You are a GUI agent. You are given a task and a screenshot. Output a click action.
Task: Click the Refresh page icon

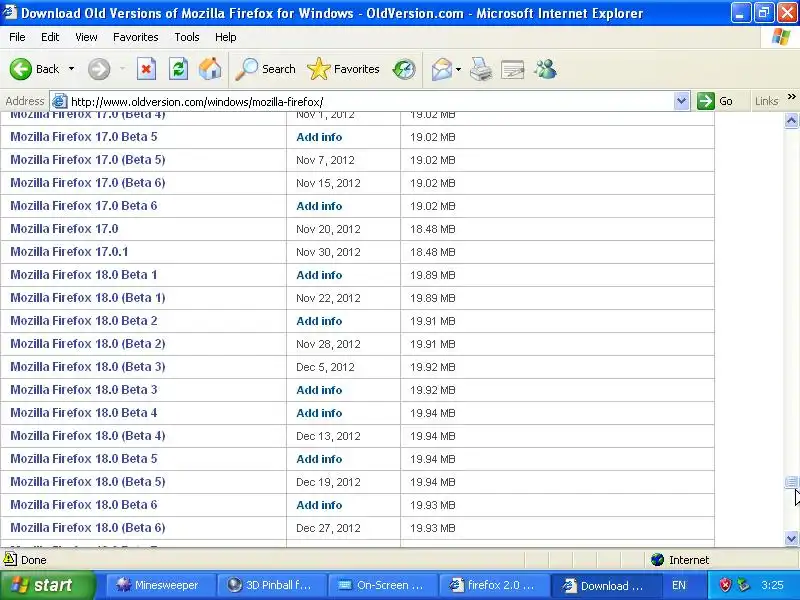pyautogui.click(x=178, y=69)
